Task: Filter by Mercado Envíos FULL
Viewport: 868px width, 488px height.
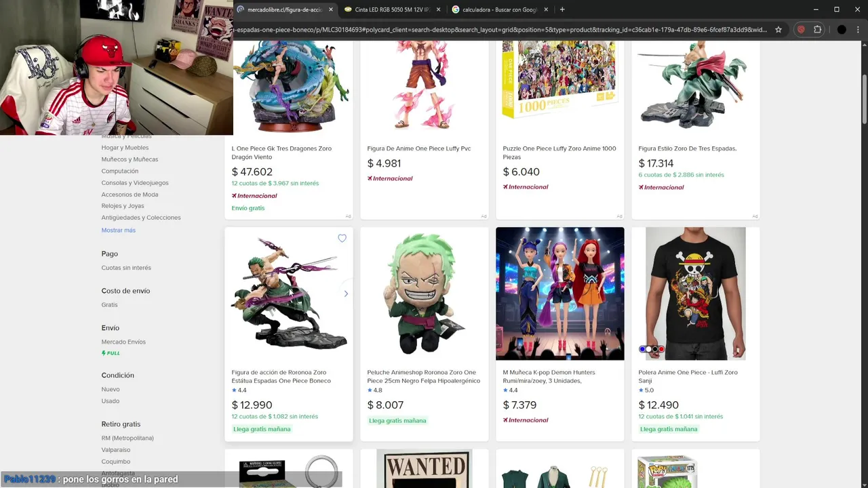Action: [123, 347]
